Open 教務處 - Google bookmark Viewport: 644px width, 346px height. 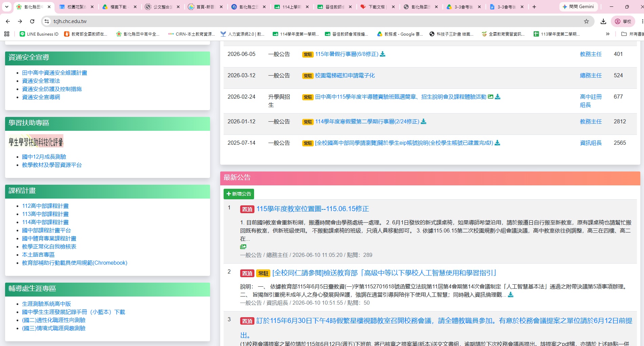[x=400, y=34]
